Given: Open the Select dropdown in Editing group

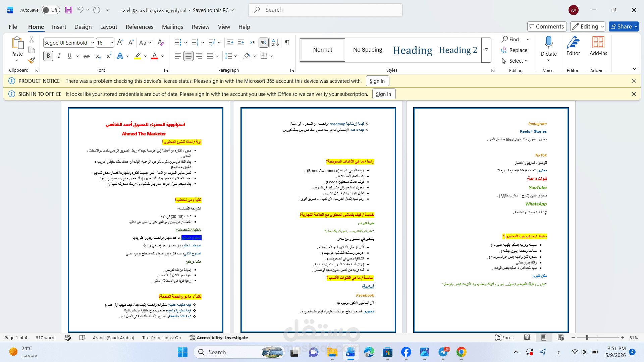Looking at the screenshot, I should pyautogui.click(x=515, y=61).
